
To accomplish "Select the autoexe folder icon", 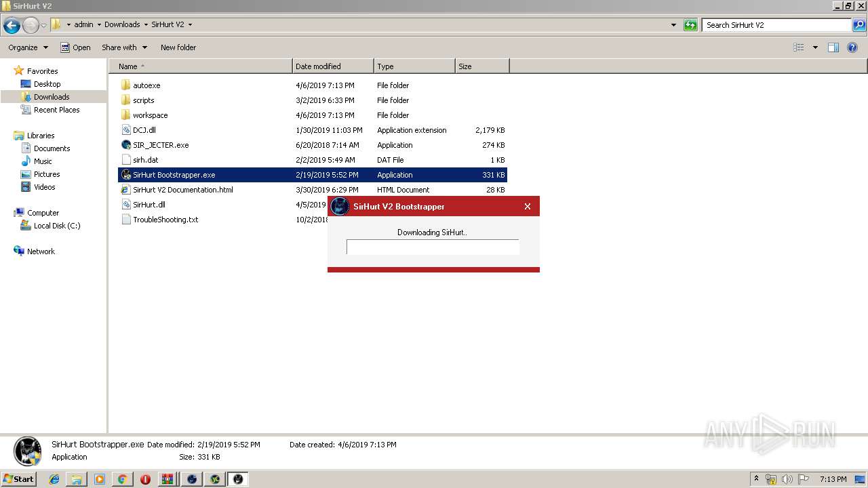I will click(125, 85).
